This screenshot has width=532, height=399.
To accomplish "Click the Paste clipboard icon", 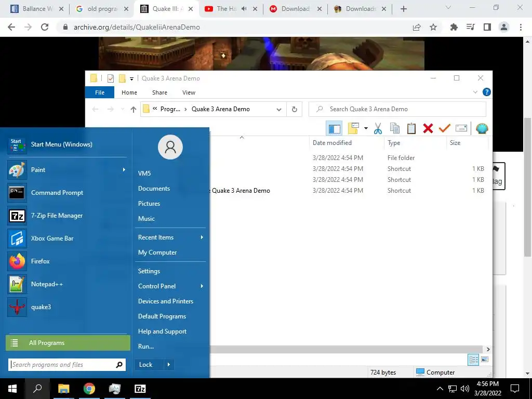I will pos(411,129).
